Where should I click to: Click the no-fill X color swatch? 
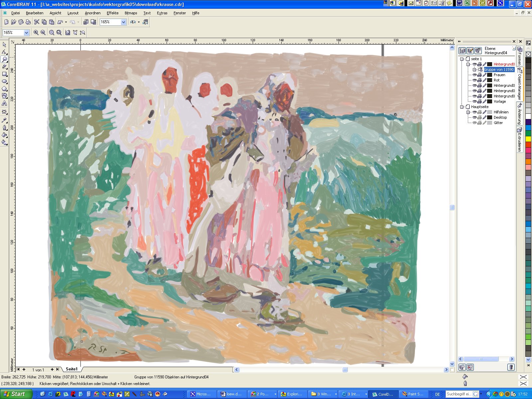(528, 54)
